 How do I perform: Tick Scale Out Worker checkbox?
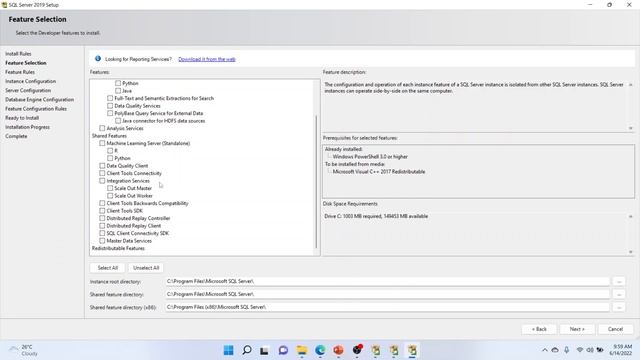[110, 196]
